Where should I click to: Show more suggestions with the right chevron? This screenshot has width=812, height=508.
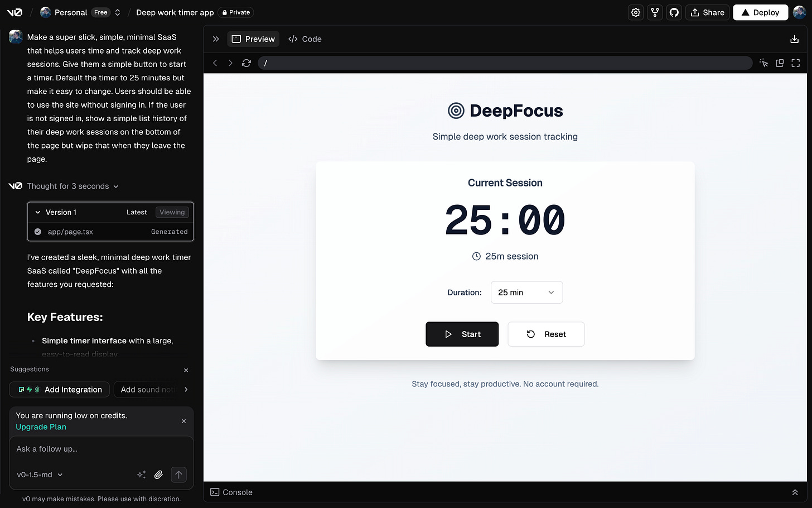click(x=186, y=390)
